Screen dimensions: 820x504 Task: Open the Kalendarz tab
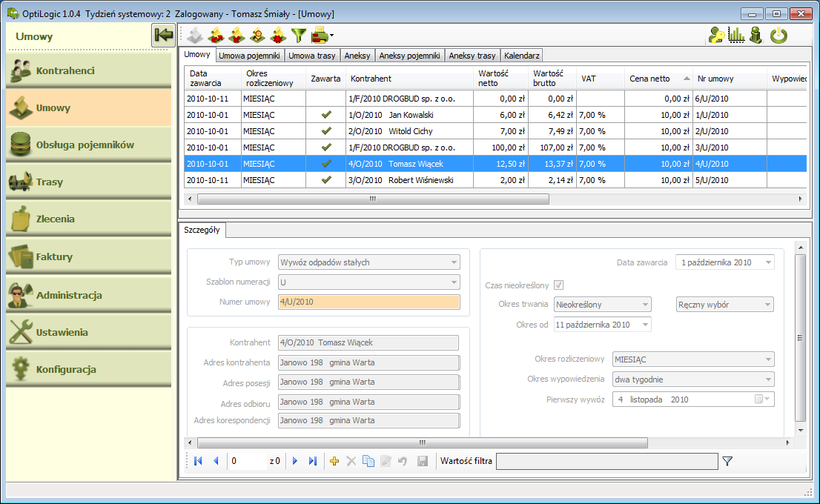521,56
